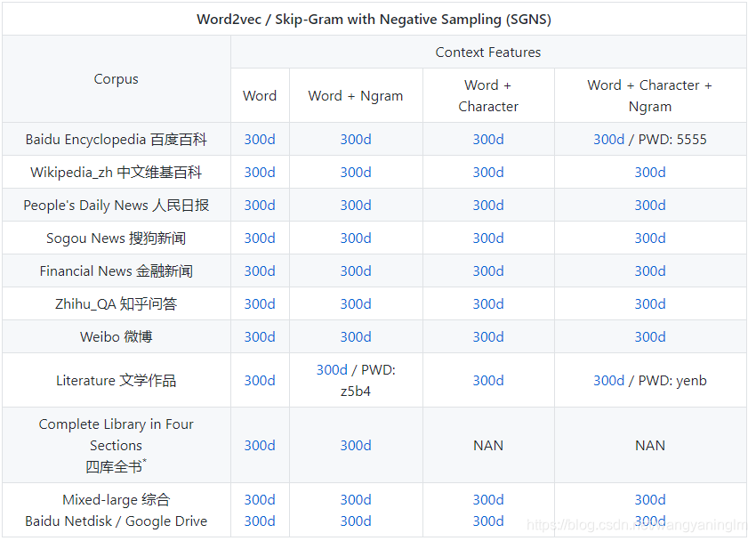Open Weibo Word 300d link
756x541 pixels.
pyautogui.click(x=260, y=336)
